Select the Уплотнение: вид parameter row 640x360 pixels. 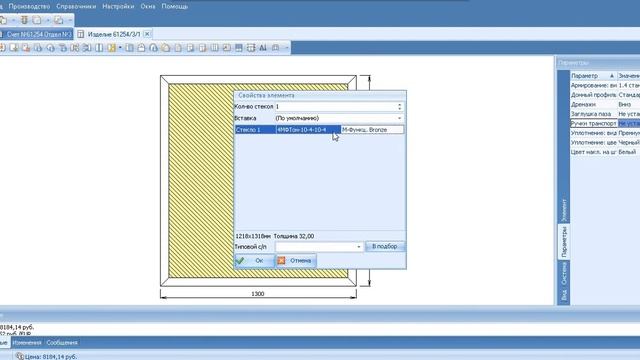pyautogui.click(x=605, y=133)
